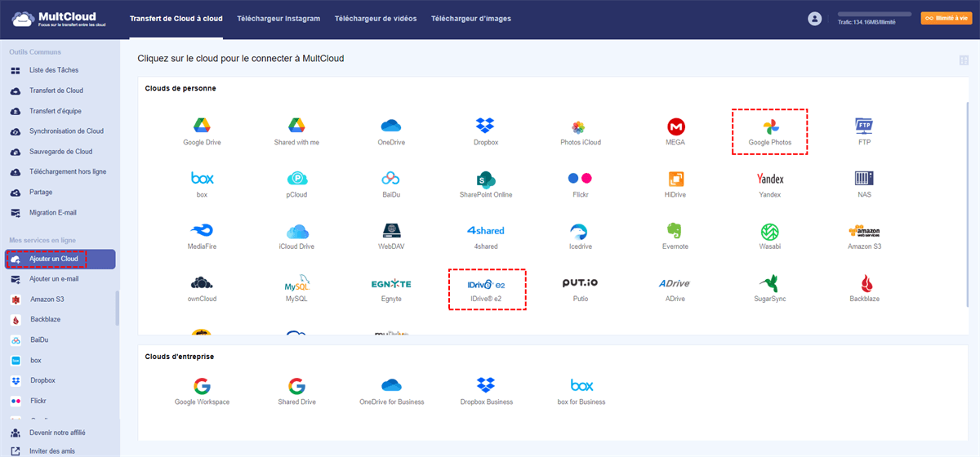Add the Evernote service
Viewport: 980px width, 457px height.
coord(675,237)
